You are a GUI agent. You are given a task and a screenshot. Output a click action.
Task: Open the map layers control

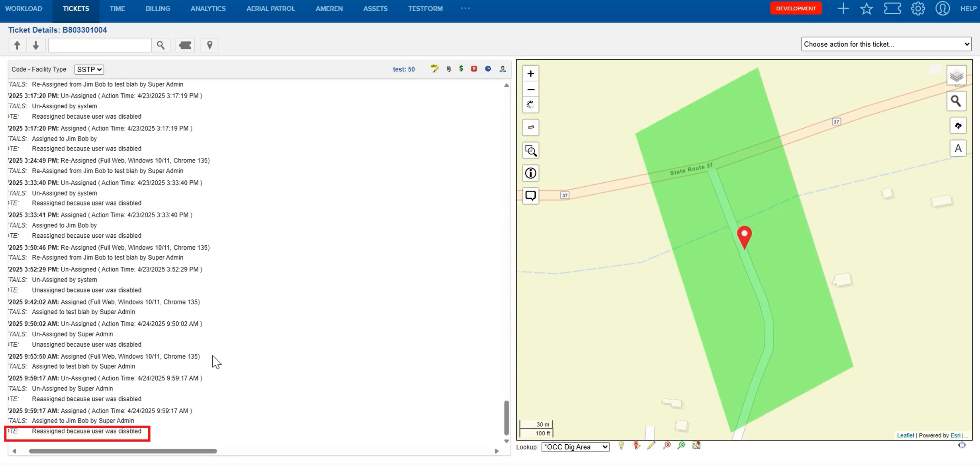click(x=957, y=76)
